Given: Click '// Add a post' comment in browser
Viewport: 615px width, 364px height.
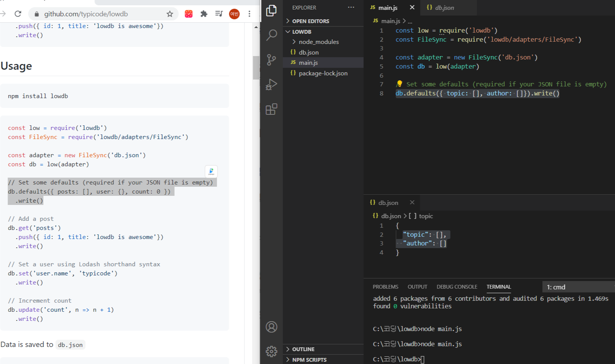Looking at the screenshot, I should point(31,219).
